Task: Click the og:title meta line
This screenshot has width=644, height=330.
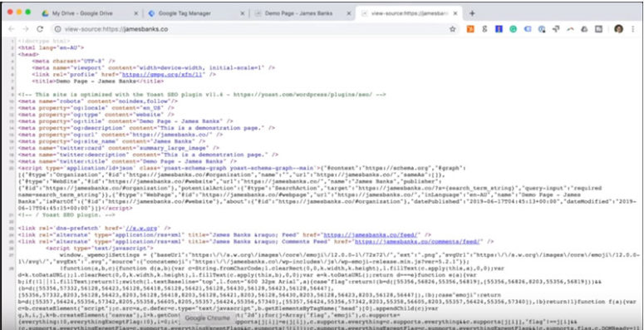Action: 125,121
